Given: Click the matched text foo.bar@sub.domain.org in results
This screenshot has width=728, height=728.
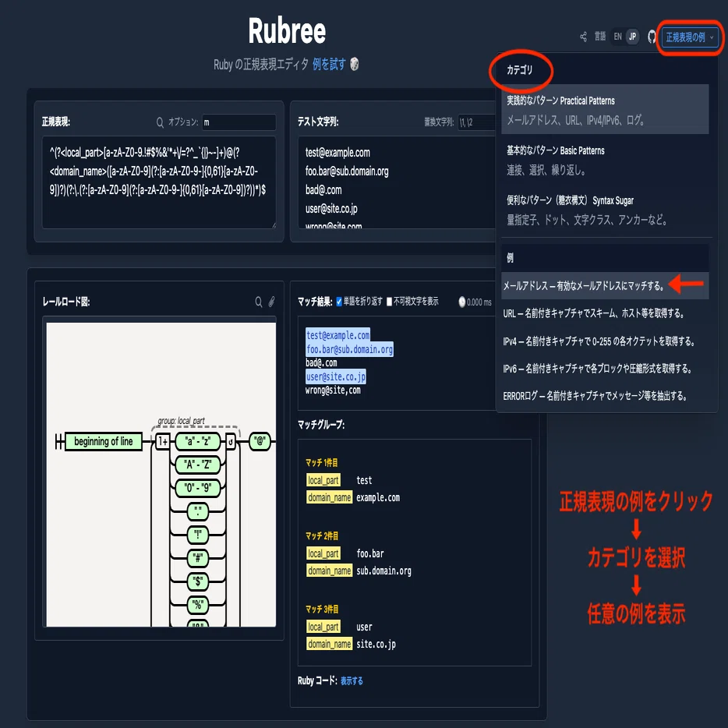Looking at the screenshot, I should tap(349, 349).
